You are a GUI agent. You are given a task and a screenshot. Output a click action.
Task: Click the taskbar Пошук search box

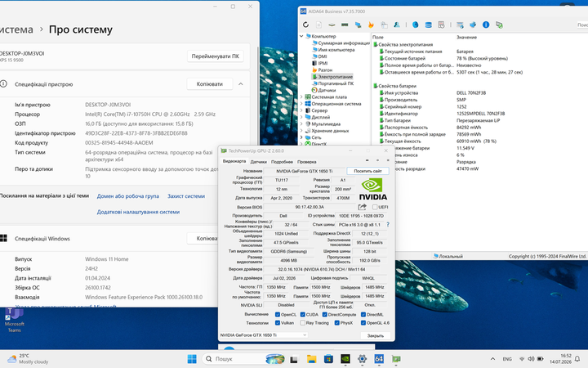(x=243, y=359)
